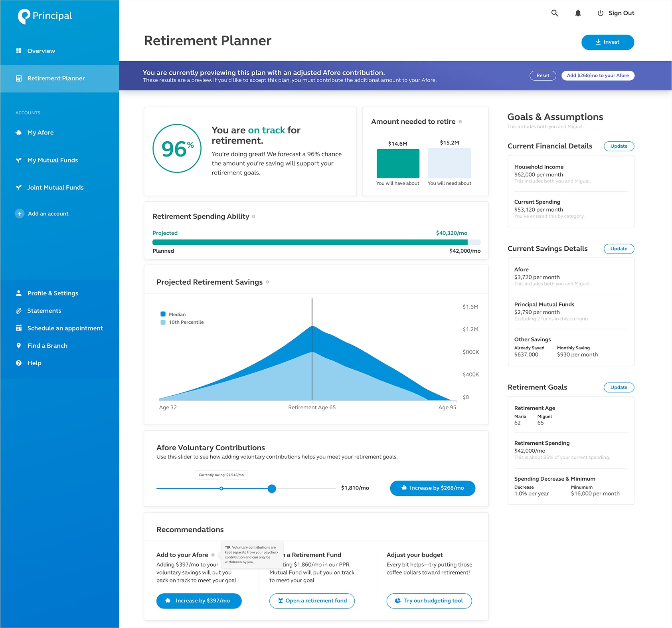Update the Current Savings Details
This screenshot has height=628, width=672.
(619, 249)
